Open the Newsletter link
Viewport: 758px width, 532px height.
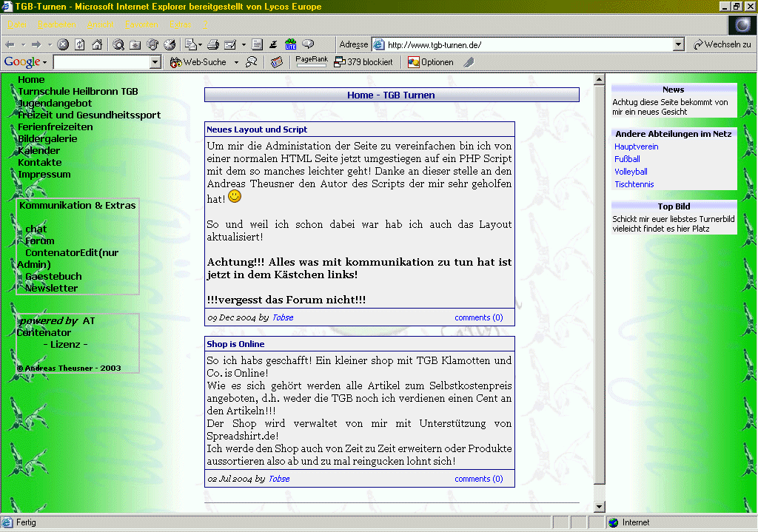pos(51,288)
